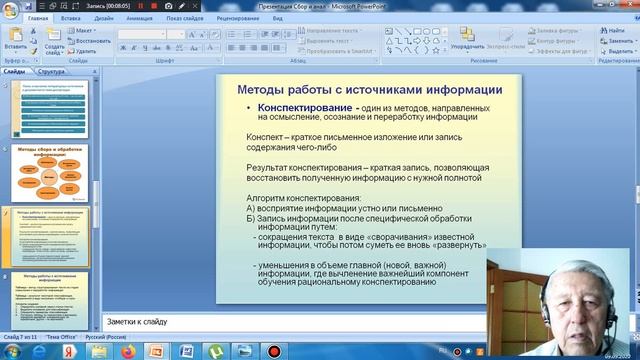This screenshot has width=640, height=360.
Task: Click the increase font size icon
Action: coord(192,35)
